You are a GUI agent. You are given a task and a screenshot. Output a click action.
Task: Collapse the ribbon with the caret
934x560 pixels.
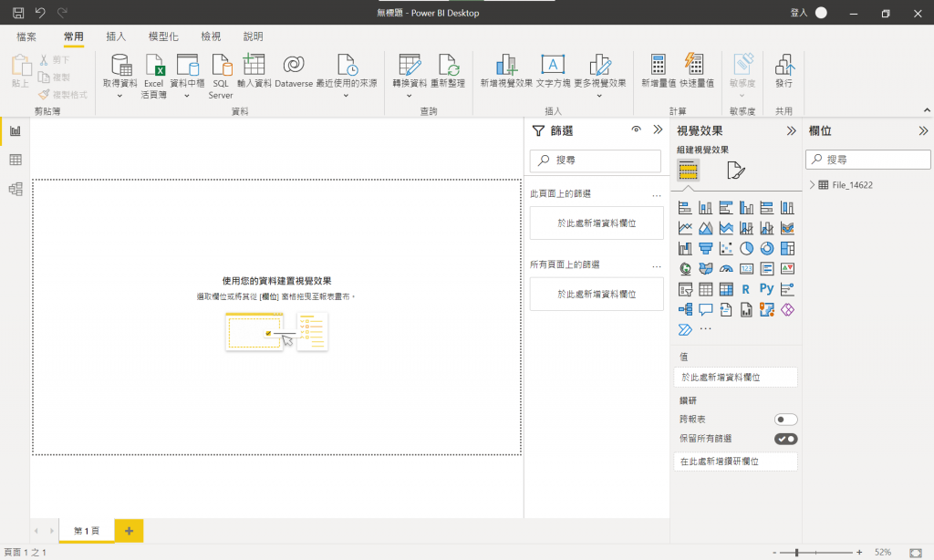click(x=927, y=110)
